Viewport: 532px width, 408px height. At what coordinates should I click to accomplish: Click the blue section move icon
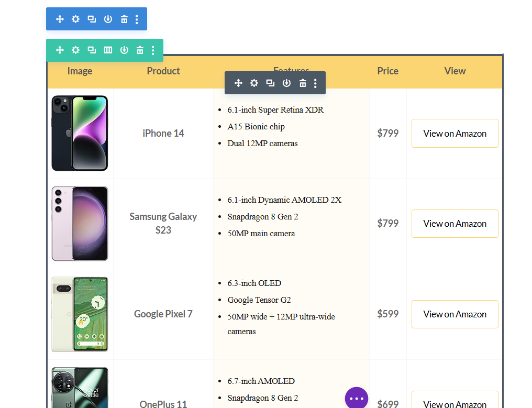point(60,19)
